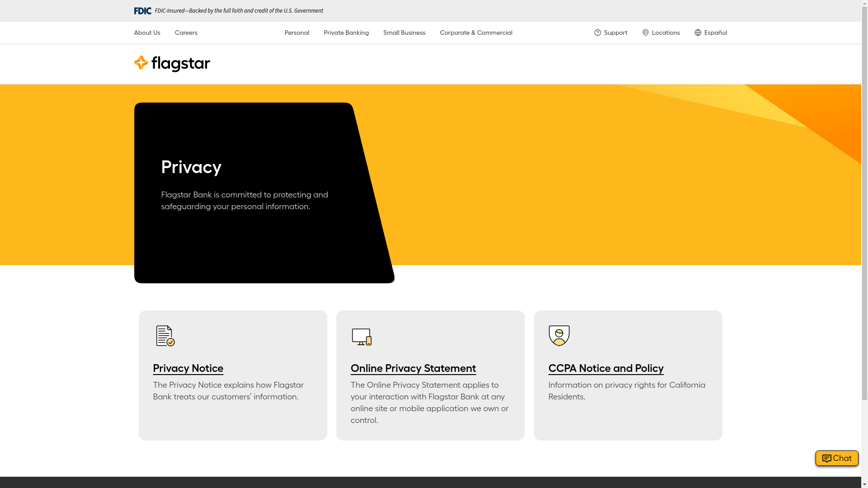Click the Locations pin icon
The image size is (868, 488).
[x=645, y=33]
